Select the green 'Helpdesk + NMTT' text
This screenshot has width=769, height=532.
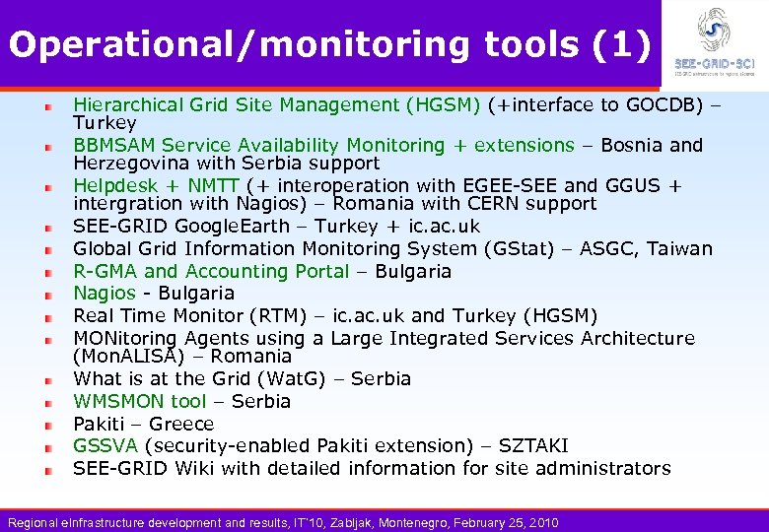[156, 185]
